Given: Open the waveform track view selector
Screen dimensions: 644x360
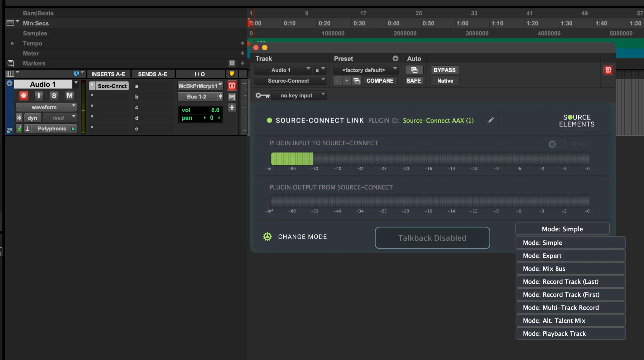Looking at the screenshot, I should click(46, 107).
